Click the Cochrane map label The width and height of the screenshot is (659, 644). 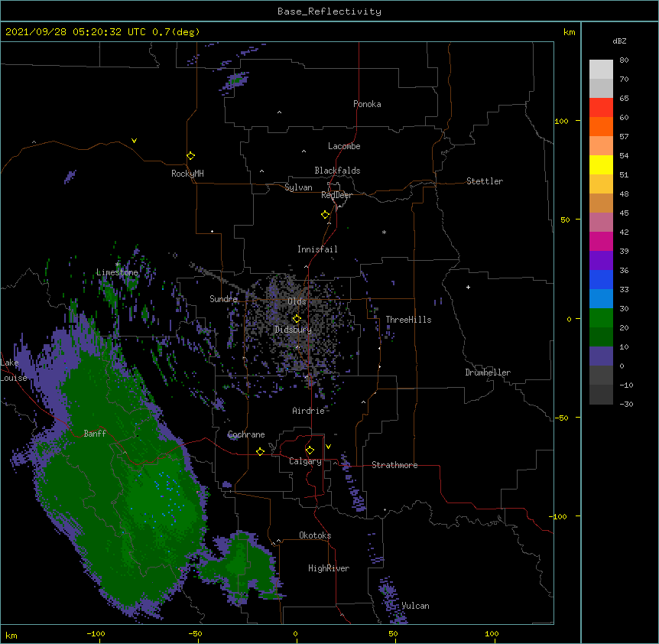click(246, 434)
